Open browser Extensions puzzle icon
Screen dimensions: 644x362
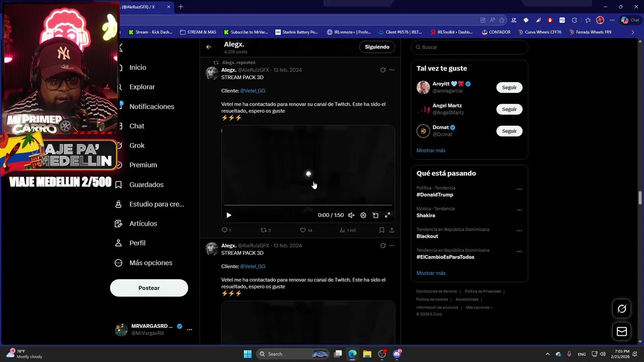click(x=574, y=20)
